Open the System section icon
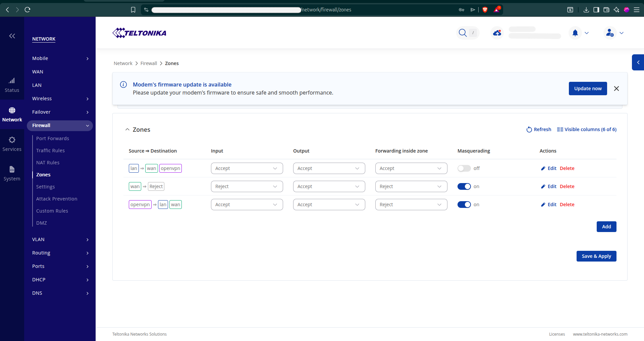 click(12, 169)
